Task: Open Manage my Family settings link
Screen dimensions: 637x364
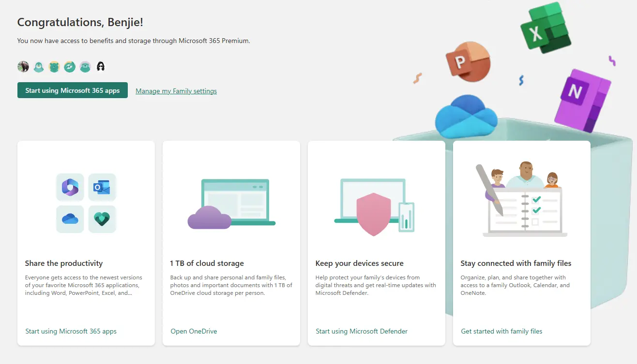Action: click(x=176, y=91)
